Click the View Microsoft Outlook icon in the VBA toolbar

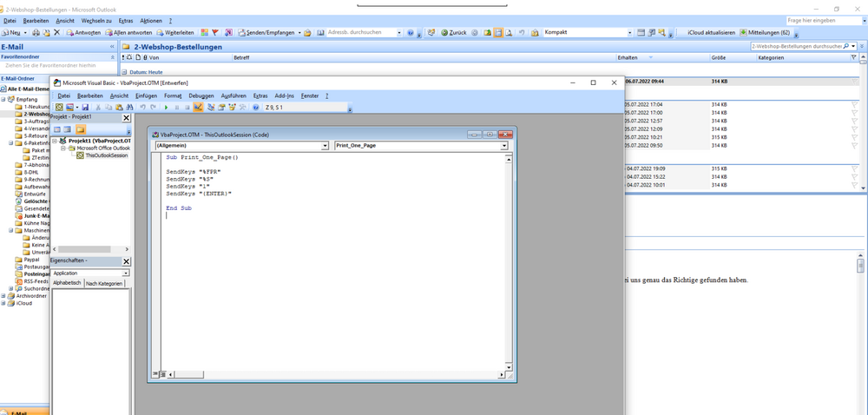(x=59, y=108)
